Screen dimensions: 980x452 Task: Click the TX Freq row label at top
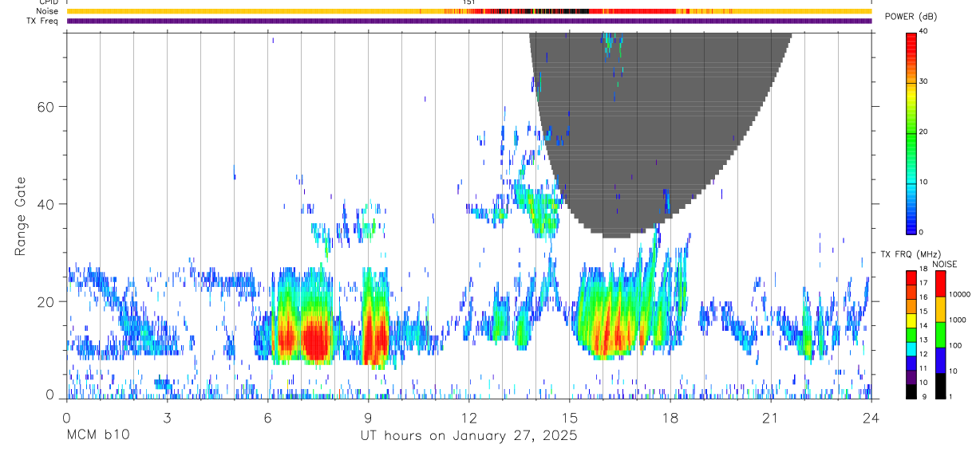pyautogui.click(x=42, y=21)
